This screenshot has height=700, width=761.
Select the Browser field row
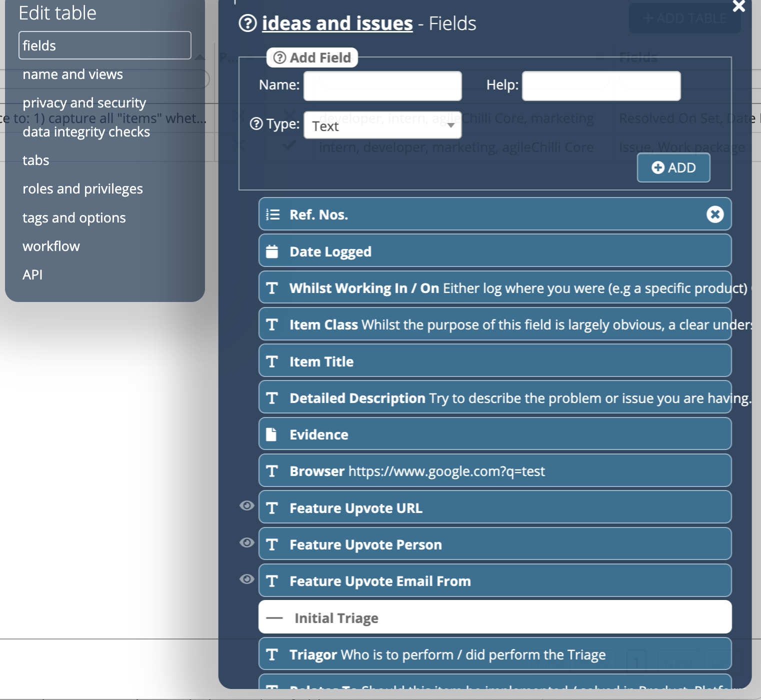point(495,470)
